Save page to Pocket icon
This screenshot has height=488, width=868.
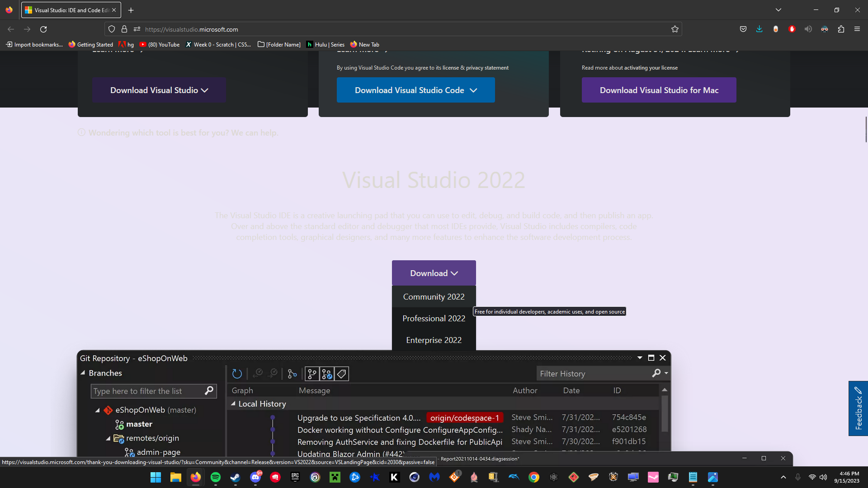pyautogui.click(x=743, y=29)
